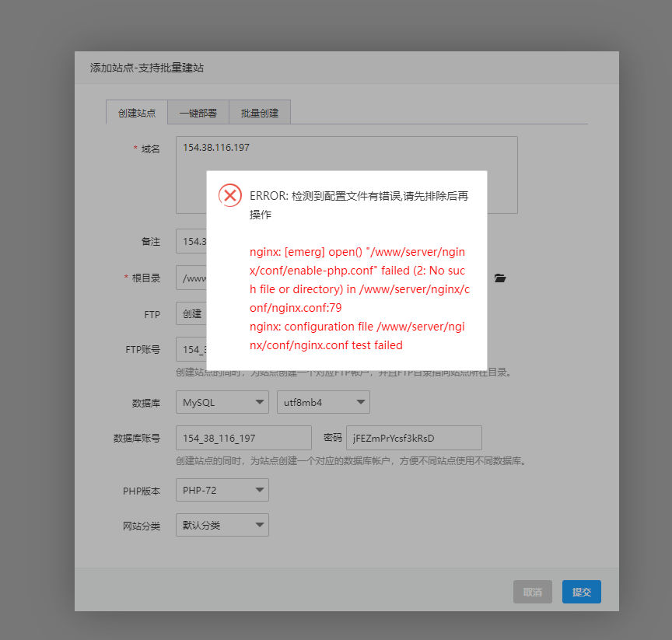This screenshot has width=672, height=640.
Task: Click the 根目录 path input field
Action: pos(191,278)
